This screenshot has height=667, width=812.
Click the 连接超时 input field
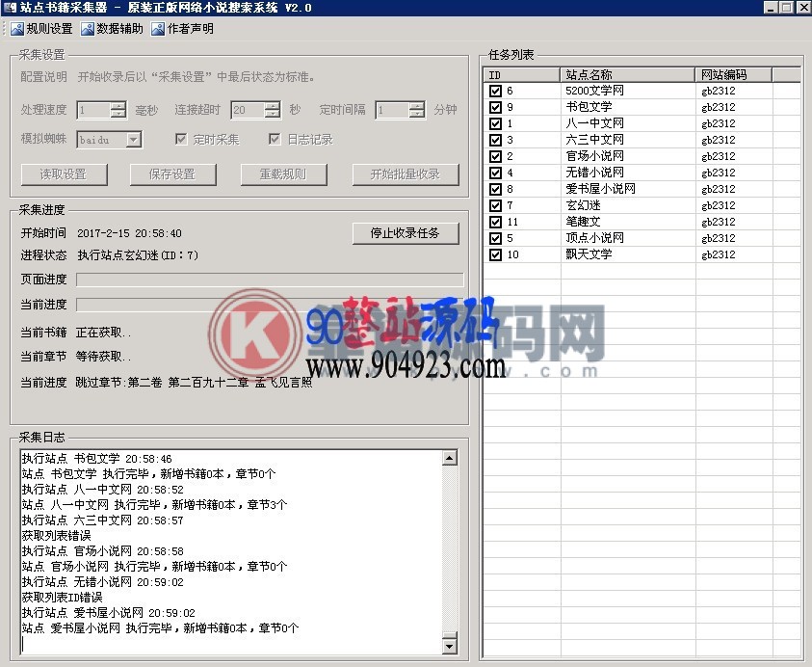tap(248, 110)
